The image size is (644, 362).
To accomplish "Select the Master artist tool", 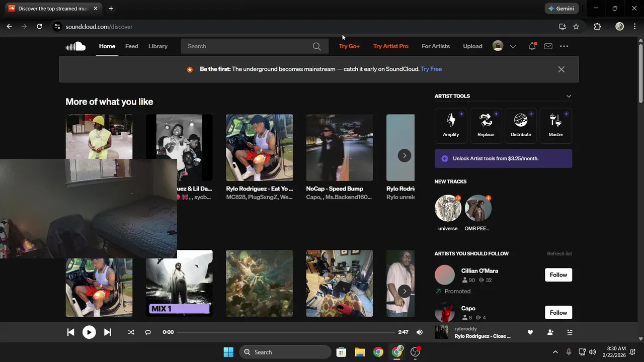I will click(556, 125).
